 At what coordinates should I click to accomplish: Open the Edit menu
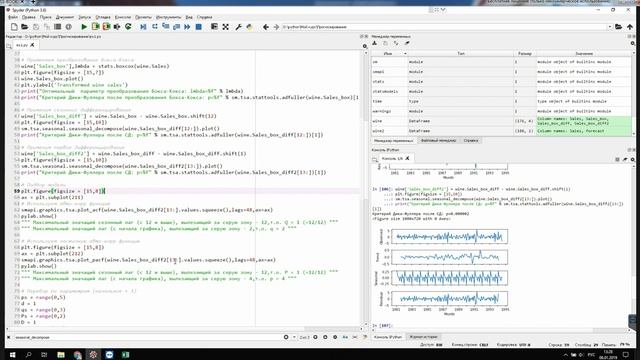tap(29, 17)
